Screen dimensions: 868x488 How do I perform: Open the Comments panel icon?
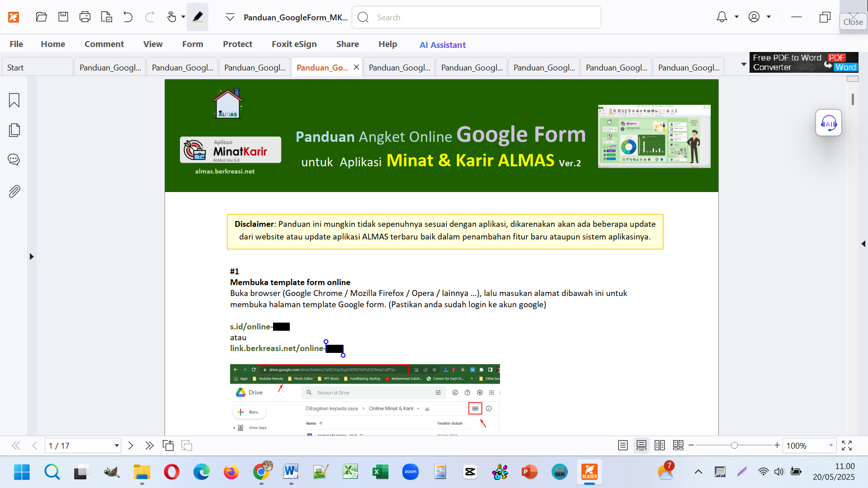[x=14, y=160]
